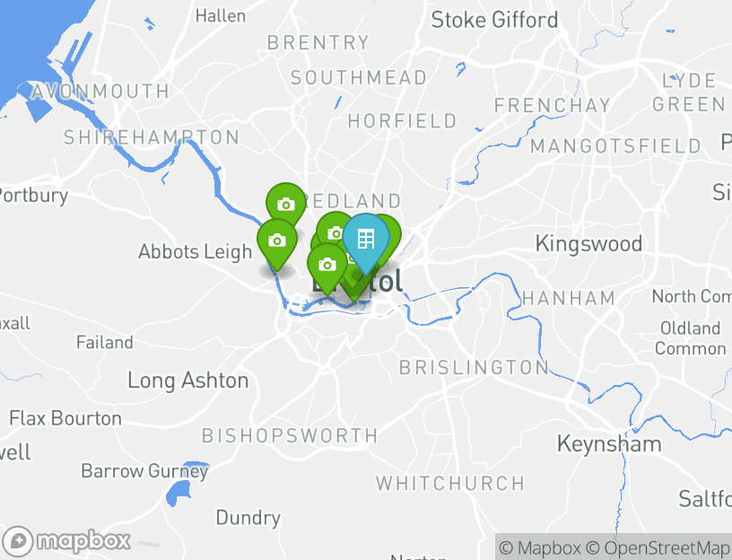Select the BISHOPSWORTH district label

290,436
